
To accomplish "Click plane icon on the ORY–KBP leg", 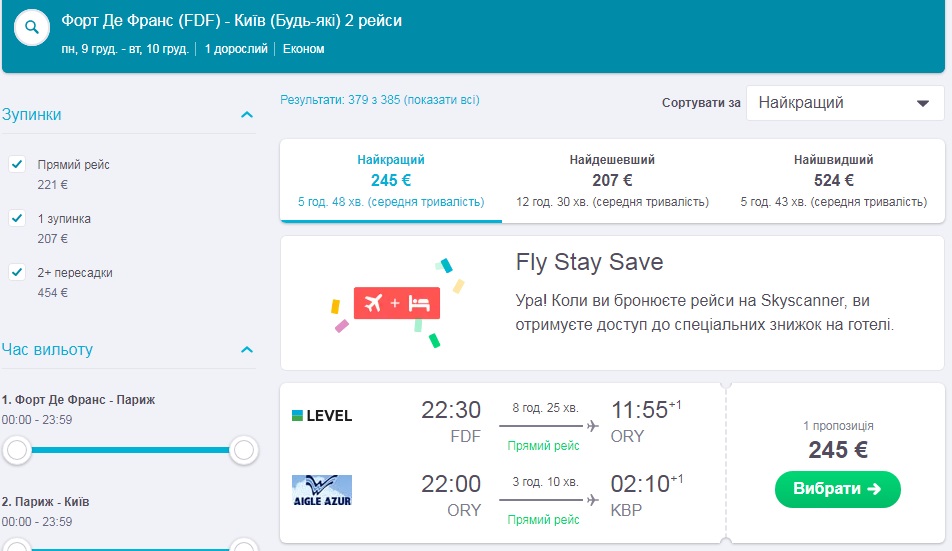I will pos(593,500).
